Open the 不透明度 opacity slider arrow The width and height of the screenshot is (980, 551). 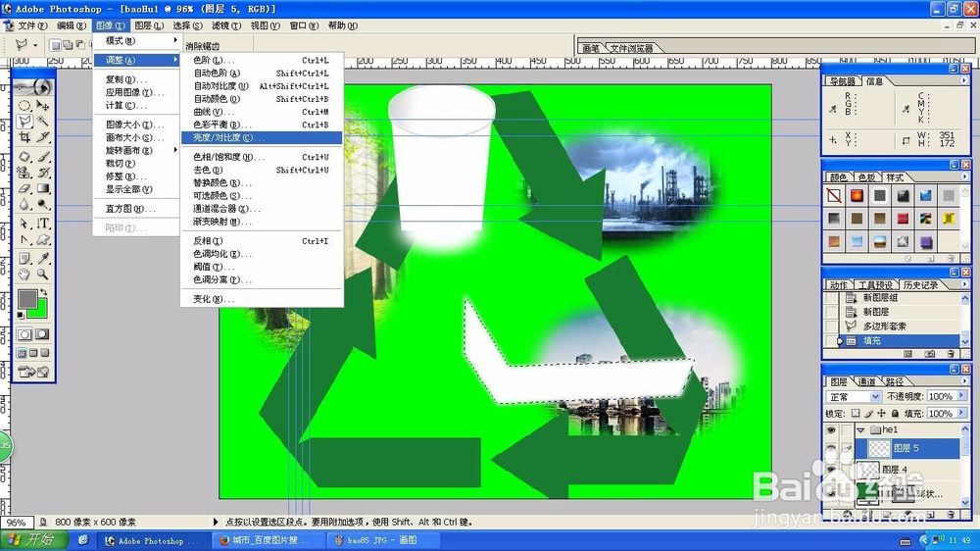coord(961,396)
